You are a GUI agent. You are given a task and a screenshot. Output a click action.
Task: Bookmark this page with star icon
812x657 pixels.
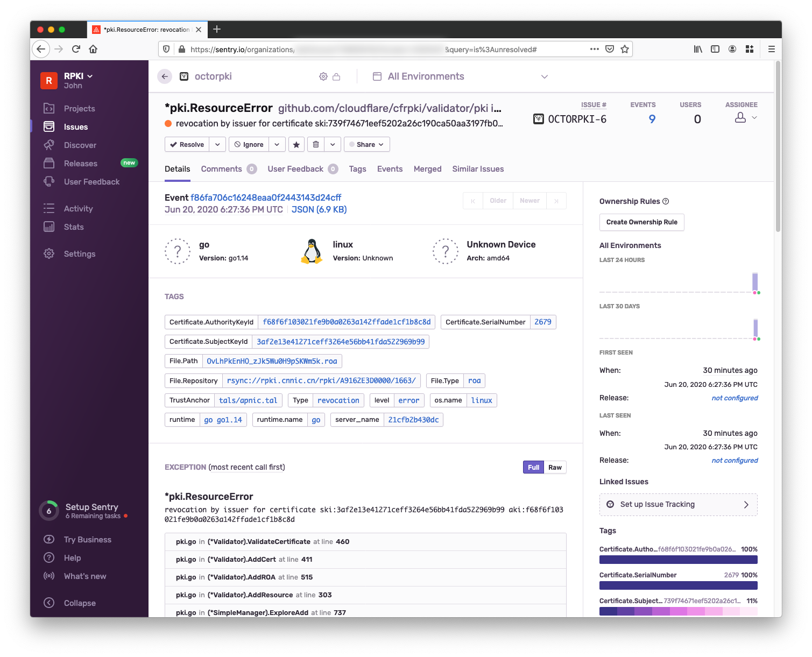(625, 49)
